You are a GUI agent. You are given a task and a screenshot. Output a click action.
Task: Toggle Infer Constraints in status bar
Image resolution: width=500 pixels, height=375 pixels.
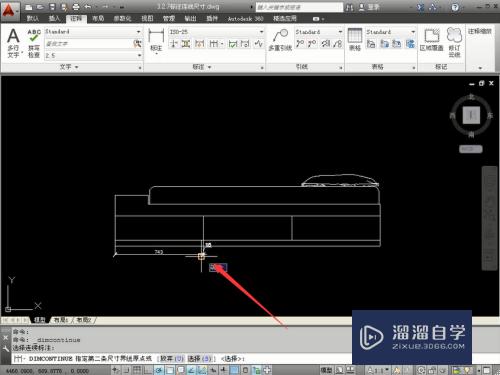click(116, 370)
